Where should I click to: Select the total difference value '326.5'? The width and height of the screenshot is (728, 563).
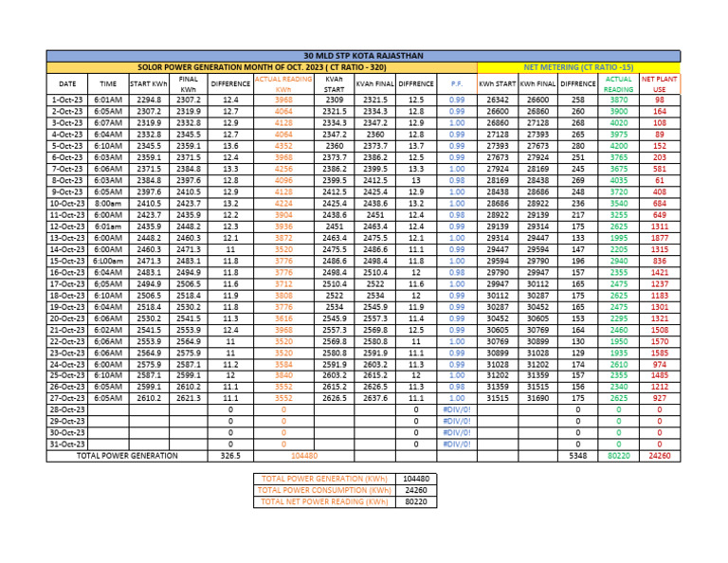(230, 456)
